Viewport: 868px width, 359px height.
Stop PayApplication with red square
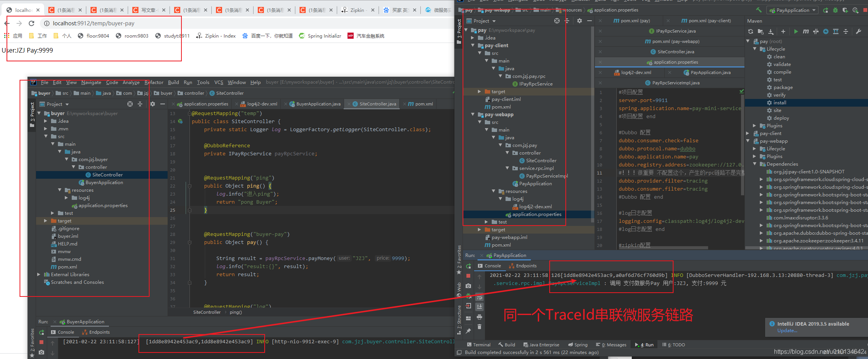click(468, 276)
